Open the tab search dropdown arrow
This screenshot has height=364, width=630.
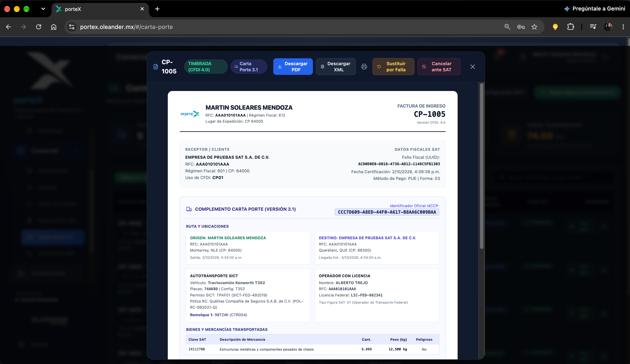coord(43,9)
